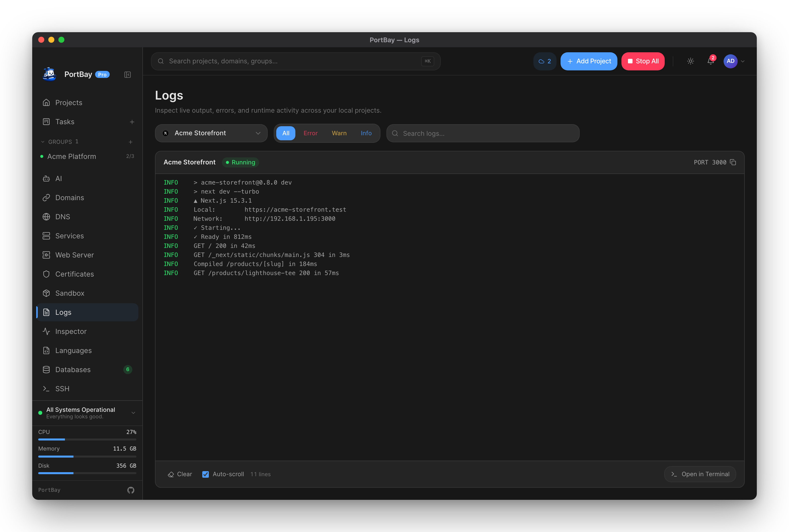Click the Pro badge next to PortBay
The width and height of the screenshot is (789, 532).
pyautogui.click(x=102, y=75)
